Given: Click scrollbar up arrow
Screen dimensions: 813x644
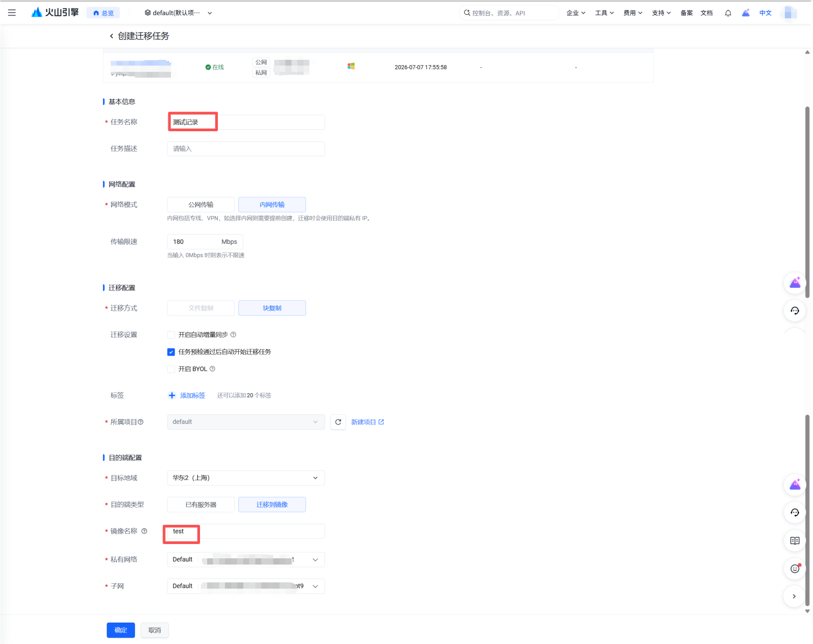Looking at the screenshot, I should 808,52.
